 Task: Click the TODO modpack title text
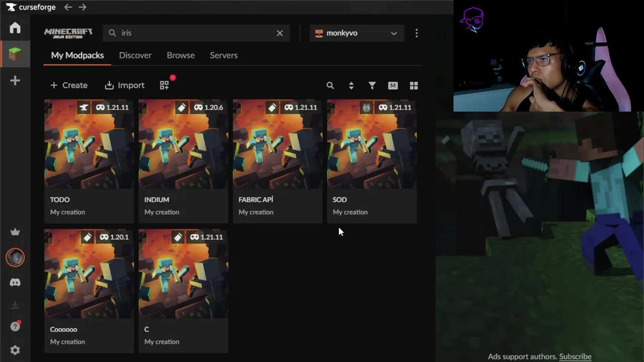pyautogui.click(x=60, y=200)
